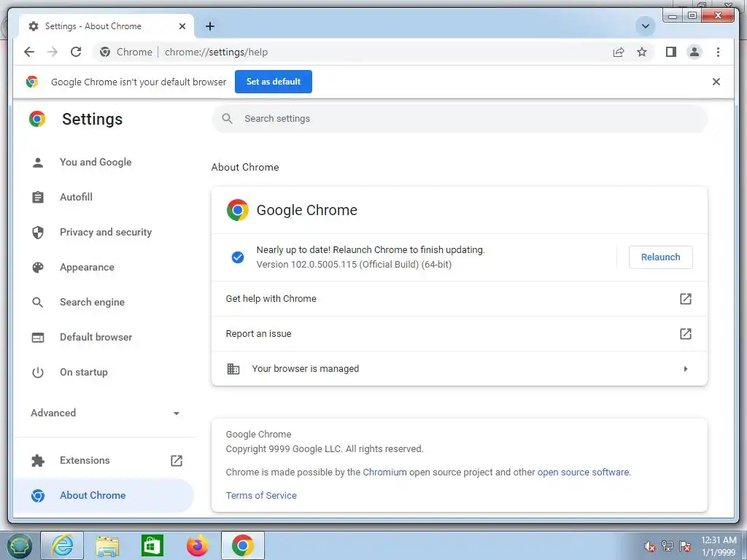Click the Action Center flag icon

coord(685,546)
